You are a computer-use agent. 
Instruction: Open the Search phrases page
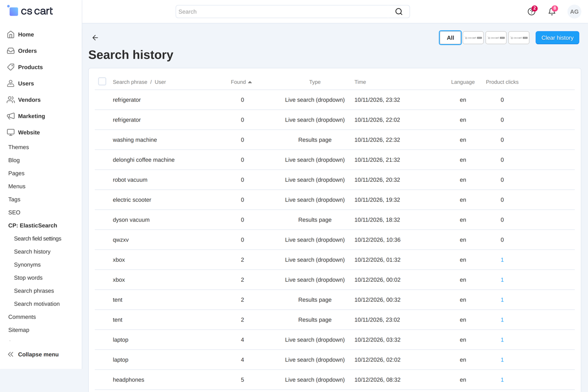(x=34, y=291)
